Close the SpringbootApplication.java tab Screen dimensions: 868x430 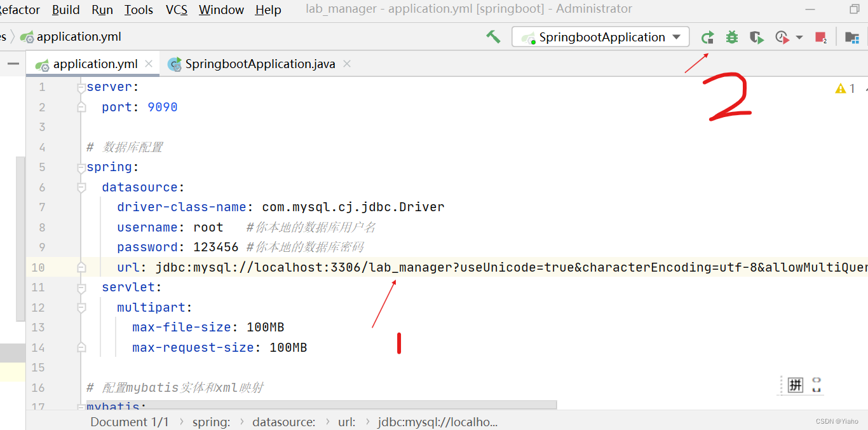[x=346, y=64]
